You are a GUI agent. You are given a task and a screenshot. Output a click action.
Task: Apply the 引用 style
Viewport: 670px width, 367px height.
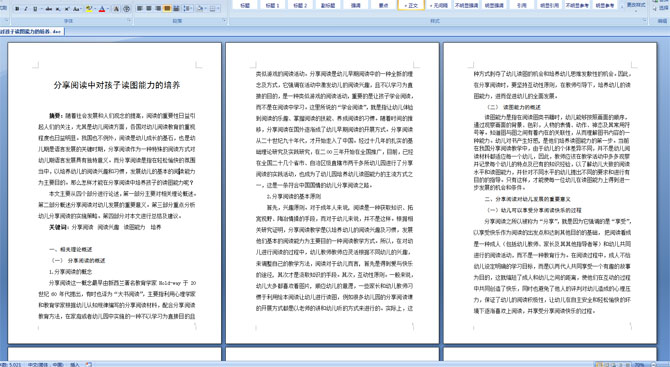tap(522, 5)
